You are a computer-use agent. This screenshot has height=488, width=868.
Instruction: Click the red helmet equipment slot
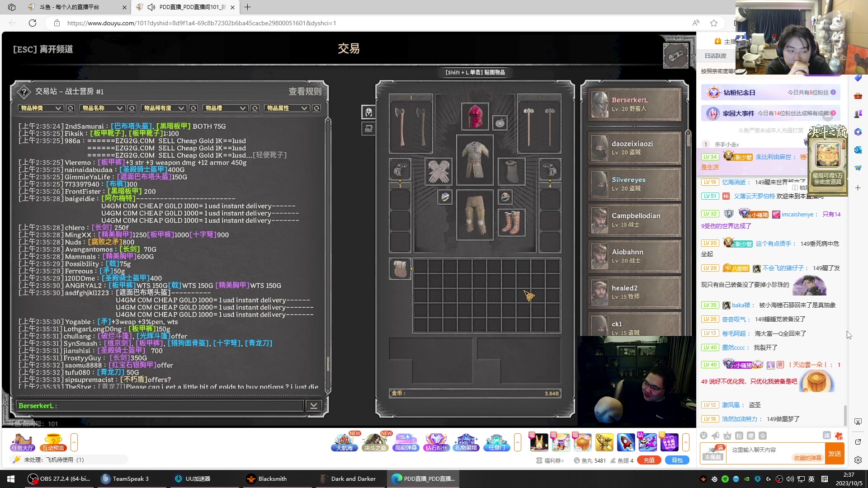pyautogui.click(x=475, y=117)
